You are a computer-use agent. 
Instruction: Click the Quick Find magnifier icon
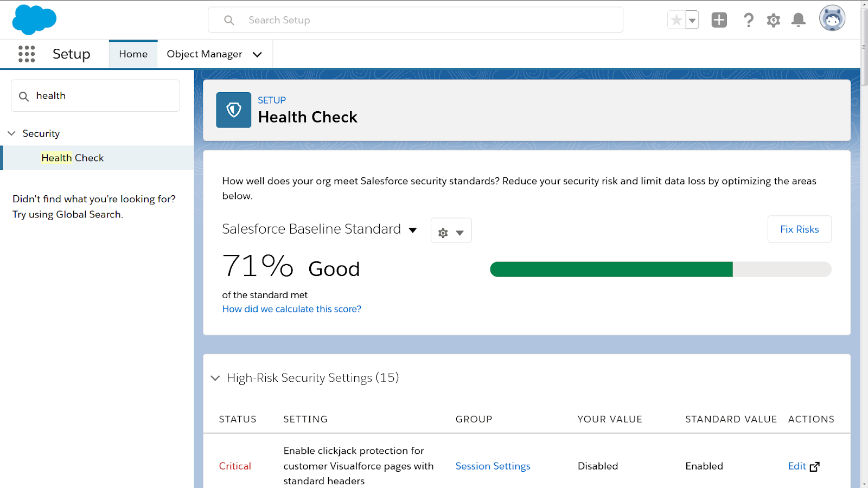click(x=24, y=97)
